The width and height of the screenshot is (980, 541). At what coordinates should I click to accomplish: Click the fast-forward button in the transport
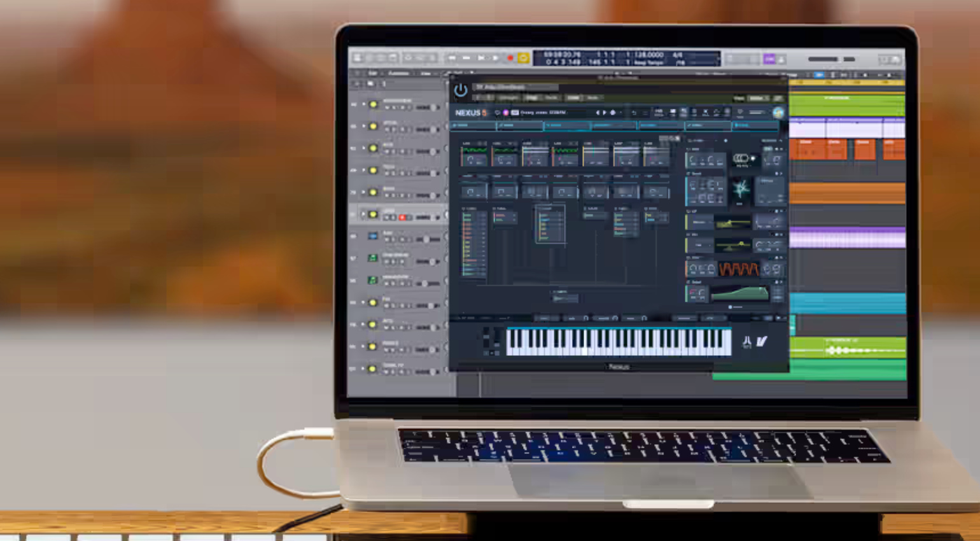466,58
